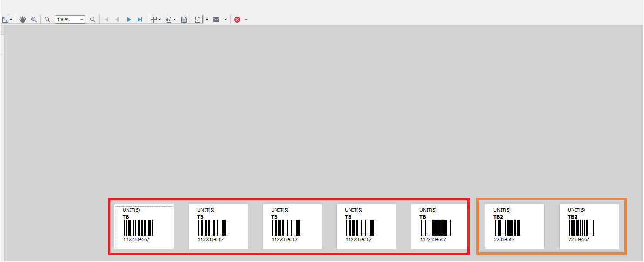Select the first TB label 1122334567
Screen dimensions: 644x262
(x=144, y=227)
